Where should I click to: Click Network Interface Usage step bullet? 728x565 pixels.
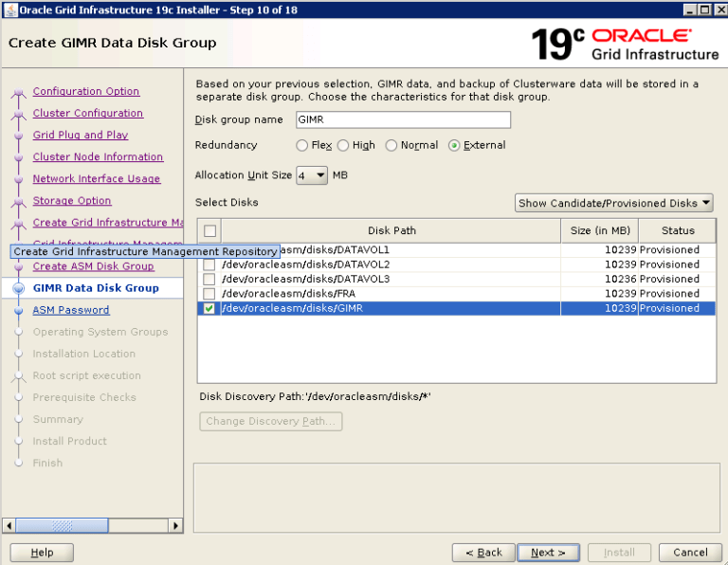click(x=19, y=179)
